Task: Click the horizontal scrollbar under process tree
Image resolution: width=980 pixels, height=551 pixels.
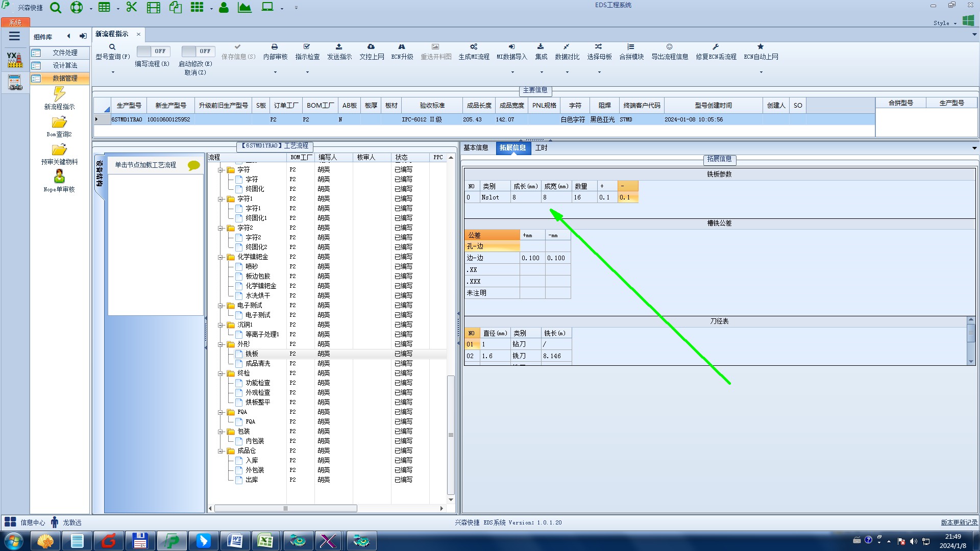Action: pos(286,509)
